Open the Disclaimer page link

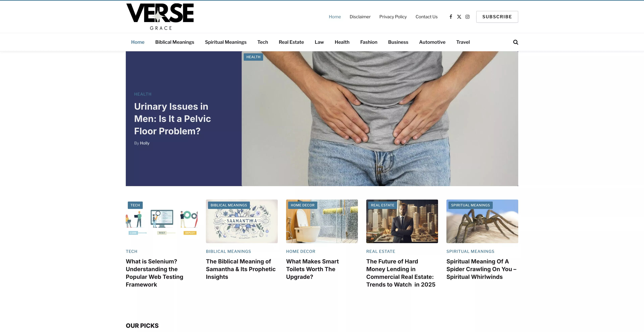360,17
